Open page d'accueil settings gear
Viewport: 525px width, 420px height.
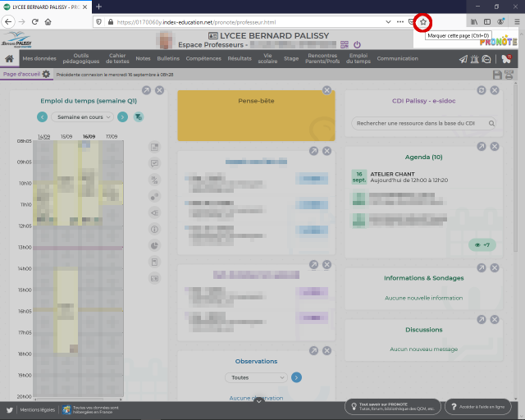pyautogui.click(x=47, y=75)
